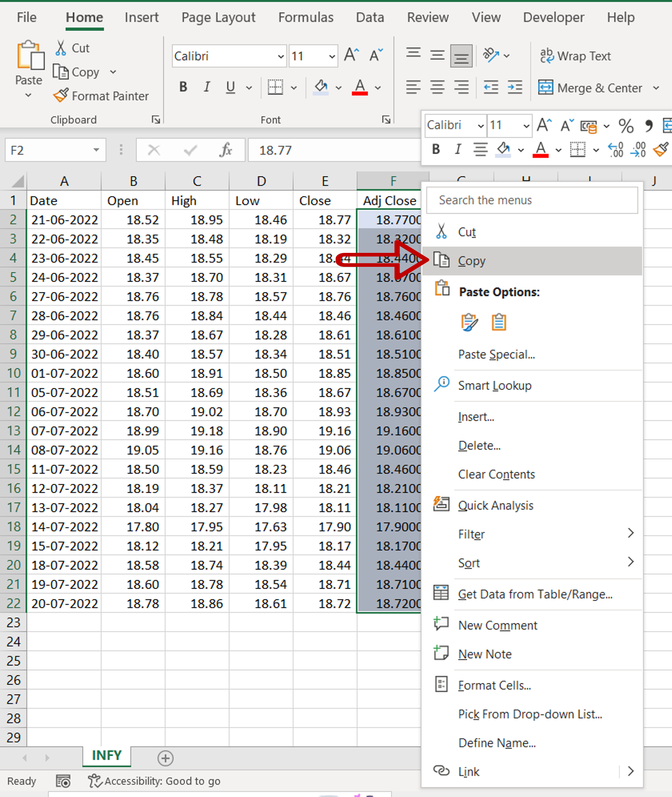
Task: Select Copy from the context menu
Action: [x=472, y=261]
